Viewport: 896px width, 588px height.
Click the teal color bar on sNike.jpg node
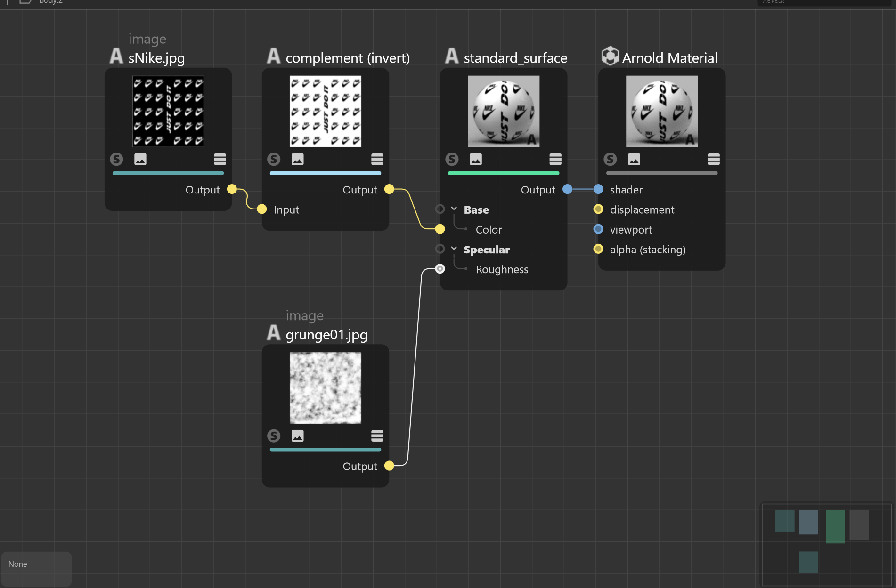168,173
